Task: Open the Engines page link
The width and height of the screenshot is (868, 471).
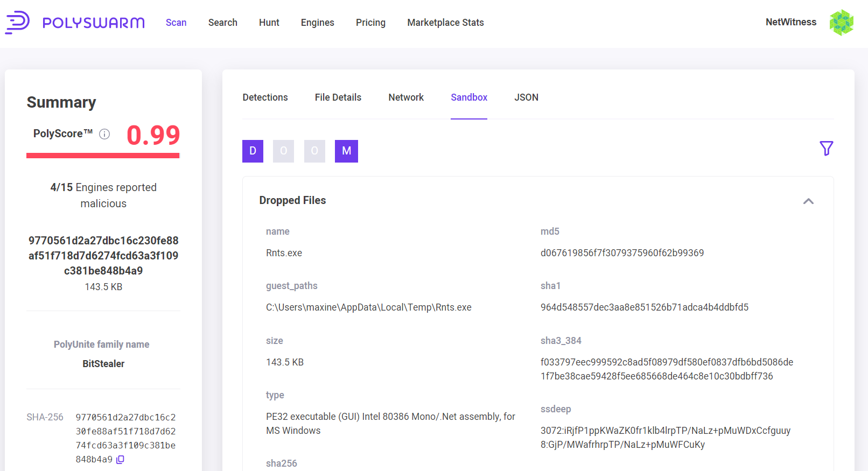Action: 317,23
